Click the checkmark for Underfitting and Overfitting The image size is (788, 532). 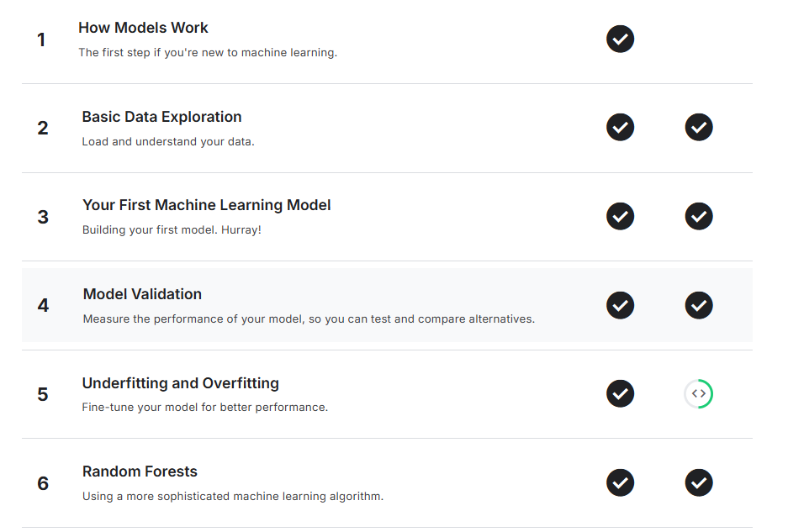[x=620, y=393]
